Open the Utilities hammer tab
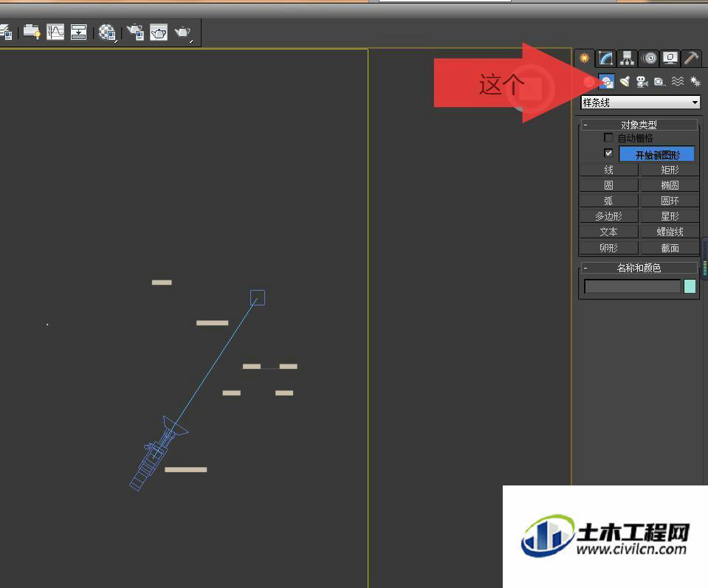 691,58
